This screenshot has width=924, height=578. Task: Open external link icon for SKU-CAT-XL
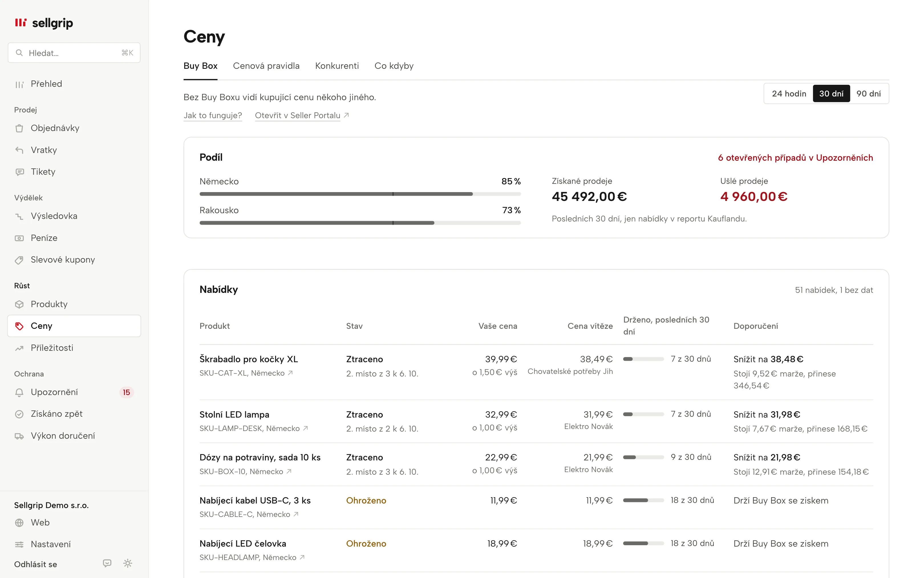(x=291, y=373)
